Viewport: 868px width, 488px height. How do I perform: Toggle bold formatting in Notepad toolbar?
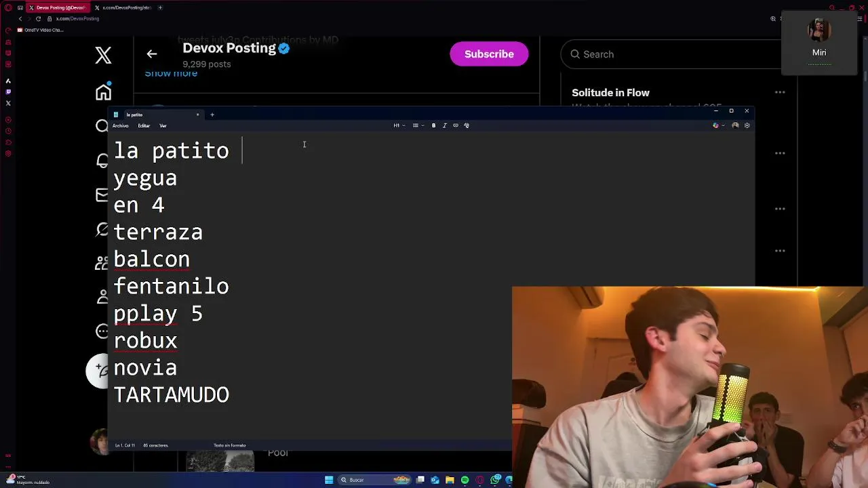pyautogui.click(x=434, y=125)
